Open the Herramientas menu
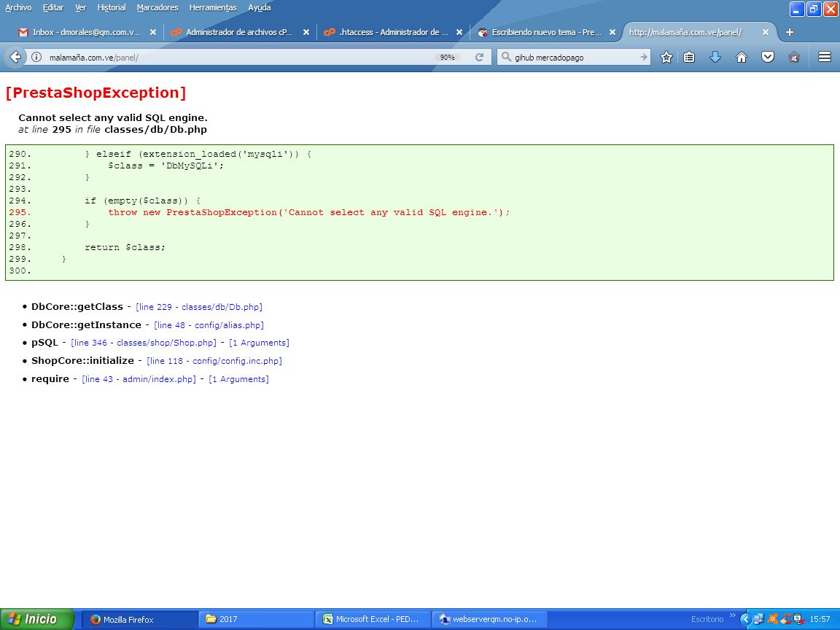 (x=213, y=7)
